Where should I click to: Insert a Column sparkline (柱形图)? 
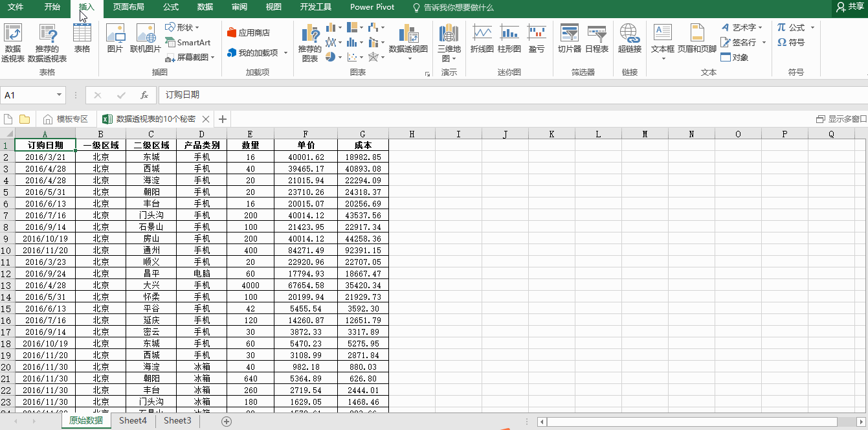(x=509, y=39)
